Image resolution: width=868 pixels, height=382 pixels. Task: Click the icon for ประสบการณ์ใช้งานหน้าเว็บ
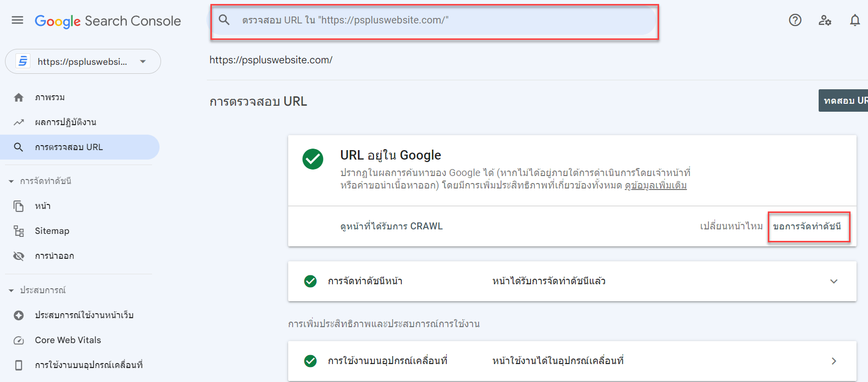[19, 315]
